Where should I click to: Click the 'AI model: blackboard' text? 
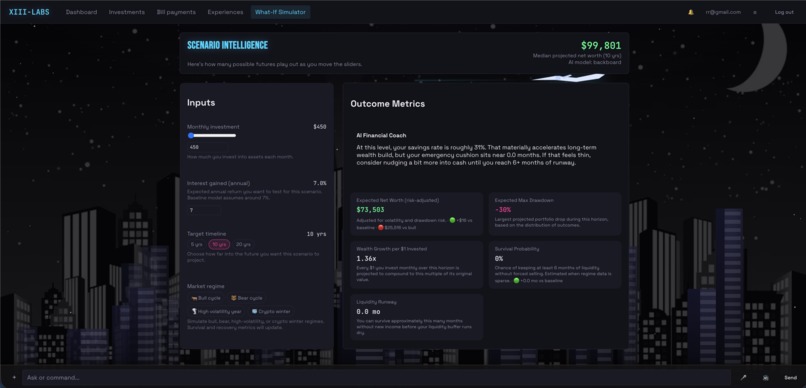595,62
